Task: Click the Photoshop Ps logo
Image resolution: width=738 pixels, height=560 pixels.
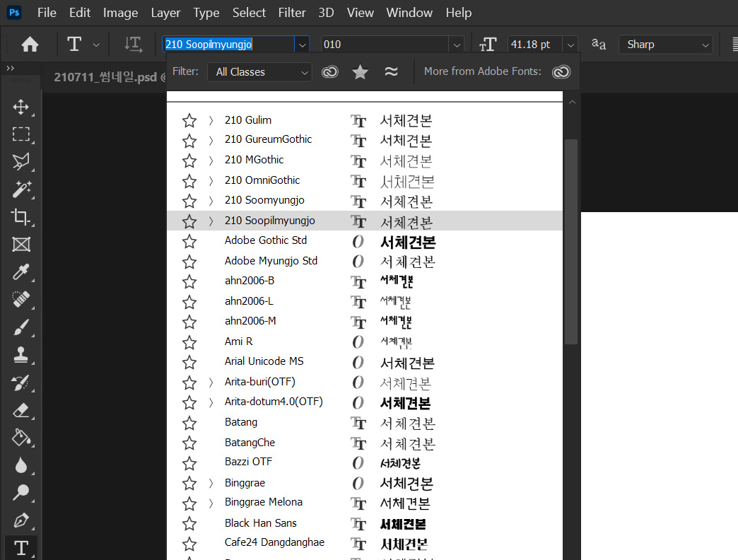Action: 15,12
